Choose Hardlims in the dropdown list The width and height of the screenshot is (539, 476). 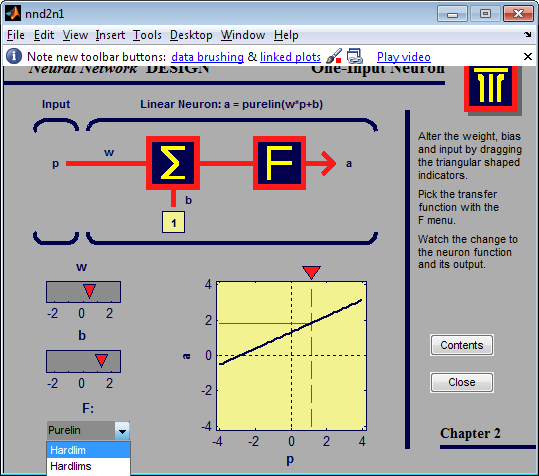(88, 466)
